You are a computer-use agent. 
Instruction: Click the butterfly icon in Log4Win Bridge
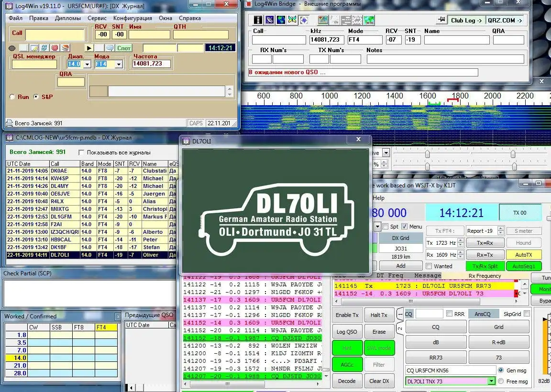(x=292, y=20)
